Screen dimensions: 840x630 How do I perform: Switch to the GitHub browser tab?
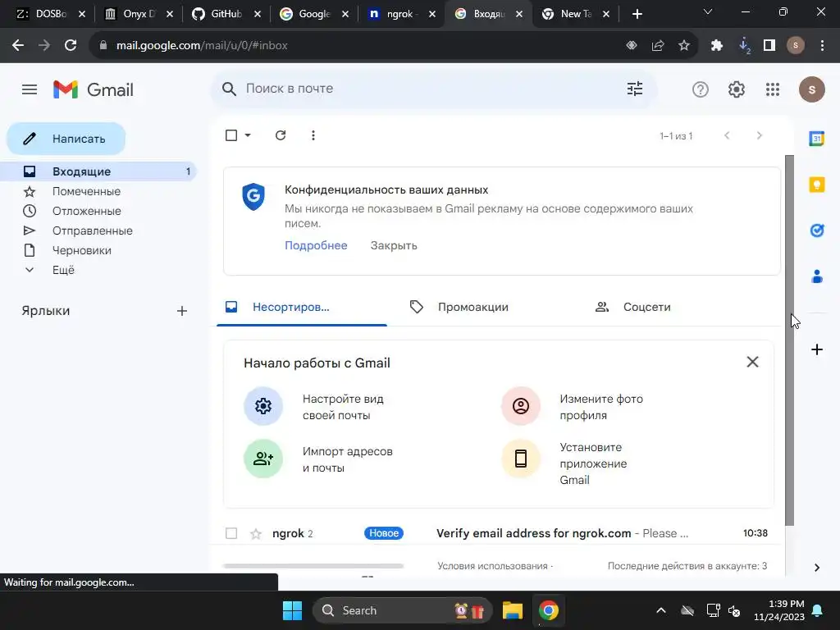click(226, 14)
